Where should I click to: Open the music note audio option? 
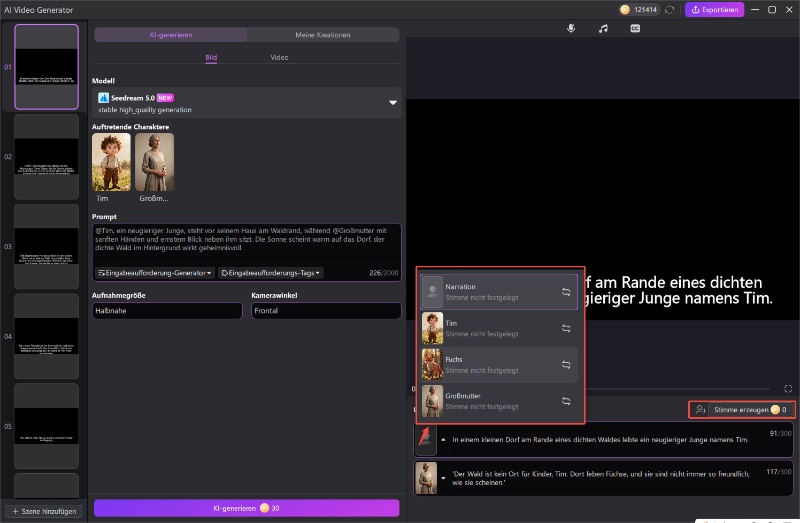point(603,29)
